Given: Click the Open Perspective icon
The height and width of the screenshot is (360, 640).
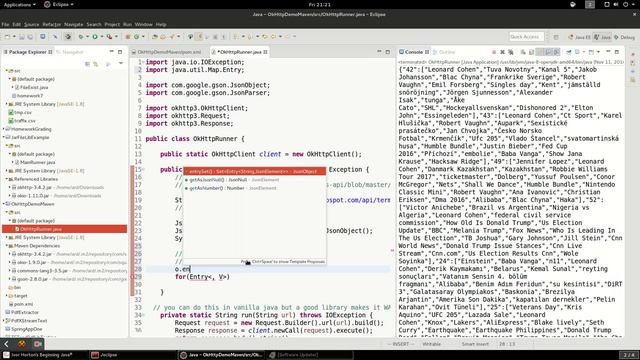Looking at the screenshot, I should [x=556, y=37].
